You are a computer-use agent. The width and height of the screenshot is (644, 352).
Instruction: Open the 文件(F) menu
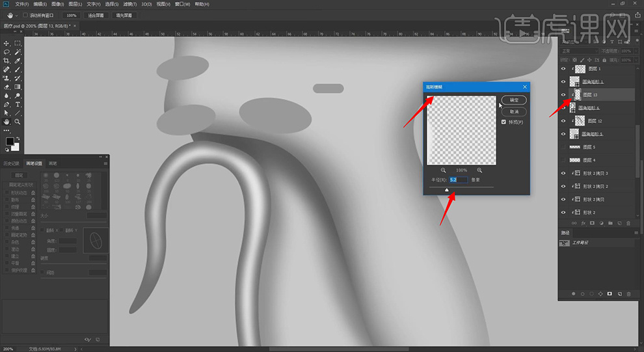click(x=21, y=4)
